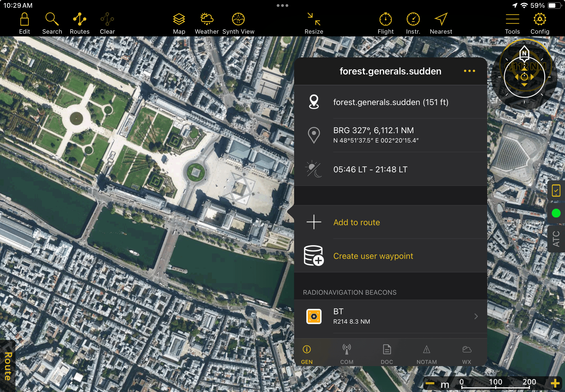
Task: Tap RADIONAVIGATION BEACONS section header
Action: pos(350,292)
